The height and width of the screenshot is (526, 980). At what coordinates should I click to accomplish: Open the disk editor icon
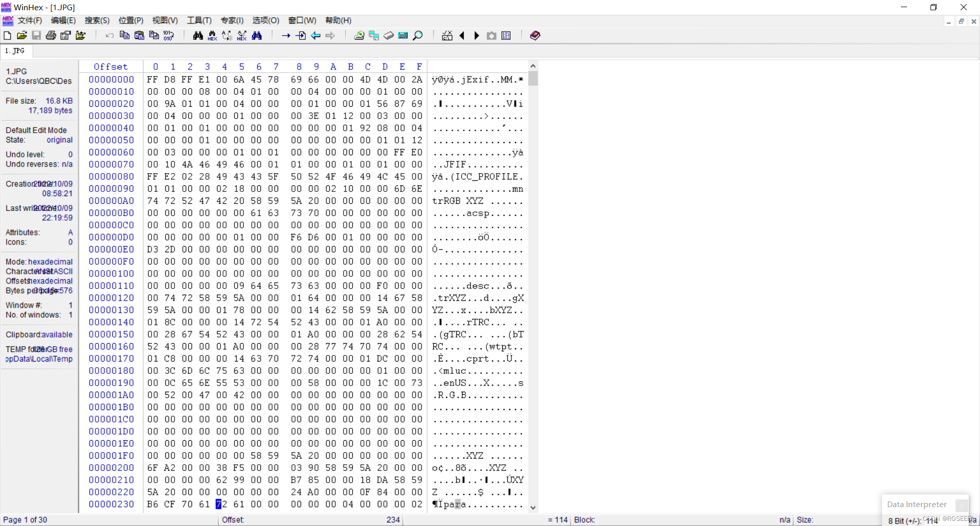pos(359,35)
